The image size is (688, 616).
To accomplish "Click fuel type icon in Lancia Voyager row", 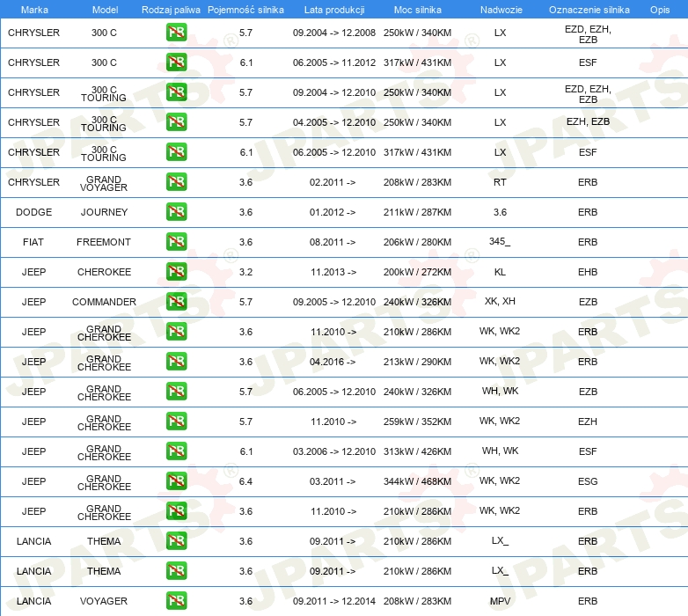I will pos(176,601).
